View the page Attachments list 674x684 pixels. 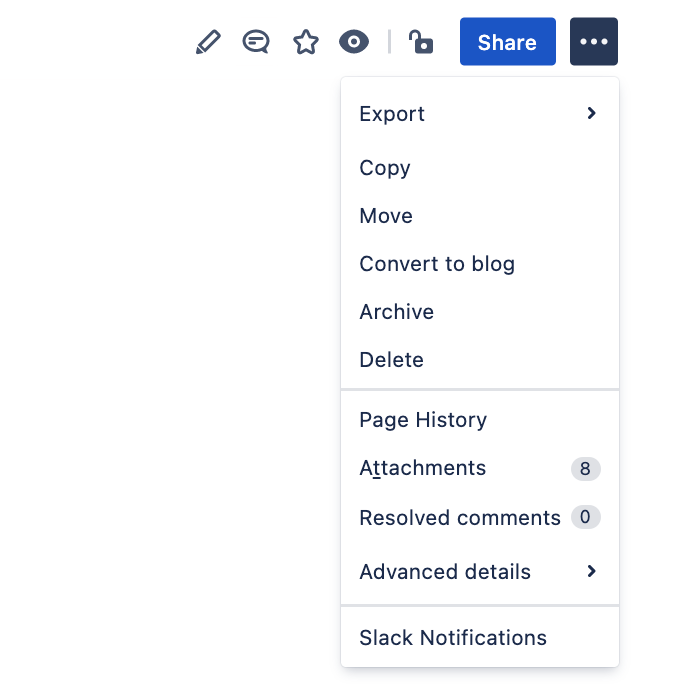click(x=423, y=468)
